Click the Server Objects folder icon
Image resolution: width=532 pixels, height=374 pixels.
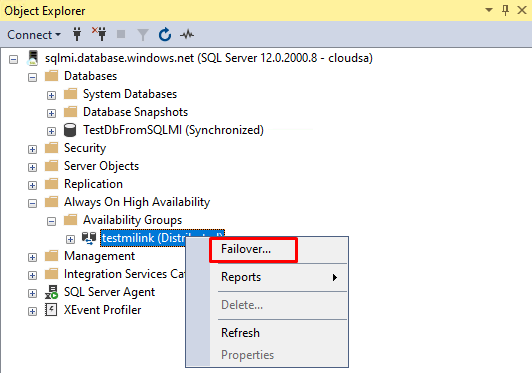coord(52,166)
